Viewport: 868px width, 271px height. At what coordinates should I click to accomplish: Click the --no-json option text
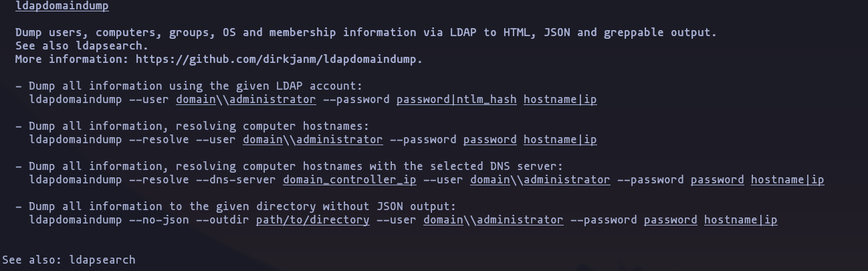(x=158, y=219)
